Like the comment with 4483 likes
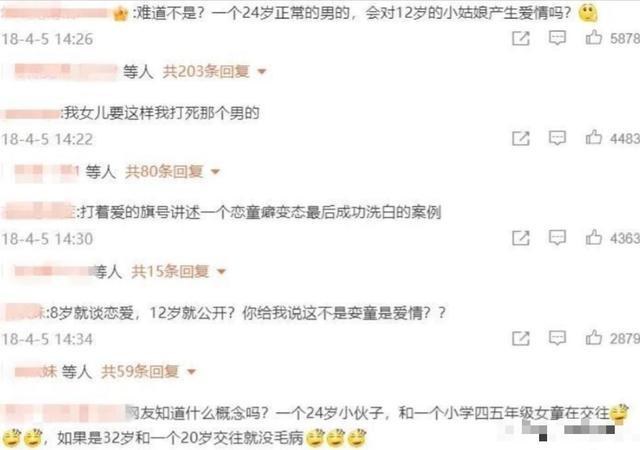This screenshot has width=640, height=450. click(594, 137)
